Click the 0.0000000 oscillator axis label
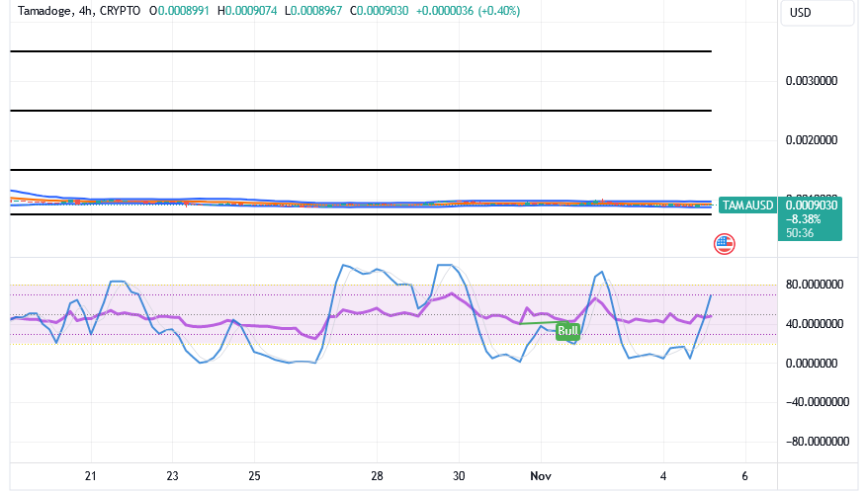 812,364
